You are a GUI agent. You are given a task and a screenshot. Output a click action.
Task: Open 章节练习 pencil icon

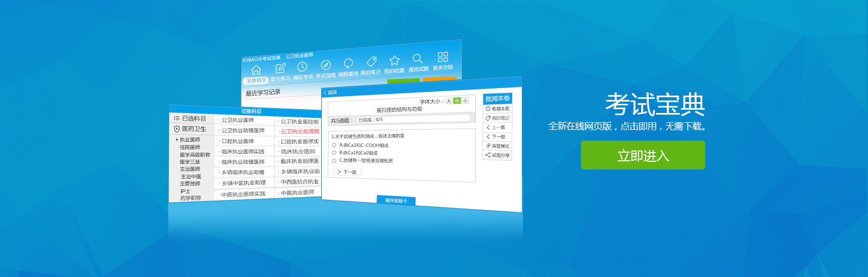pyautogui.click(x=280, y=68)
